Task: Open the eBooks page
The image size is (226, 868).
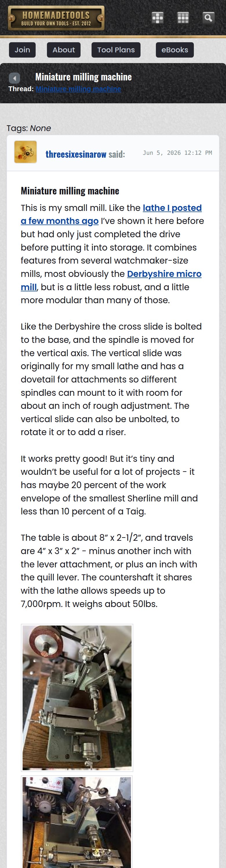Action: [175, 50]
